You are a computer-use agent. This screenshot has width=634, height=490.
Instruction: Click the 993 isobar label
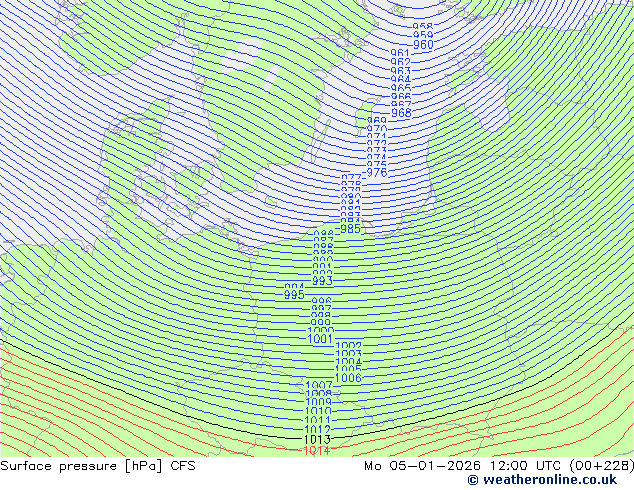click(322, 281)
